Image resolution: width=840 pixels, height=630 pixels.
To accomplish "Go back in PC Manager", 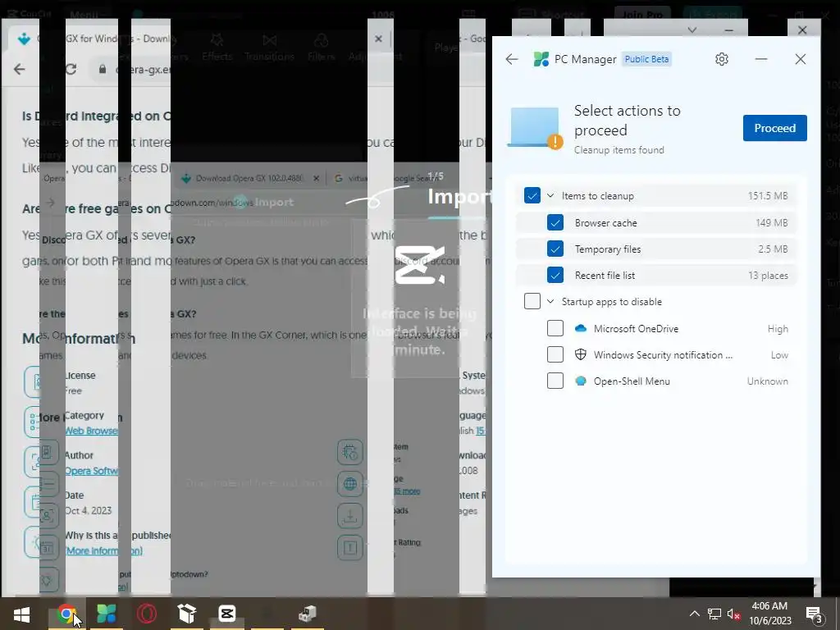I will 512,59.
